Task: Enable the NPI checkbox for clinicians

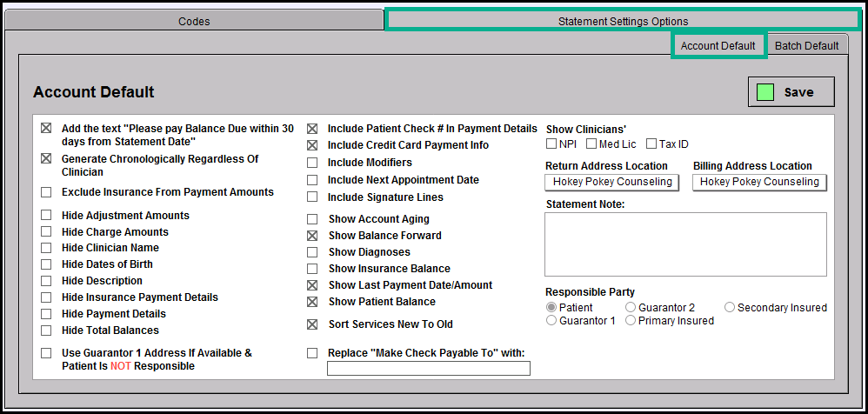Action: point(551,144)
